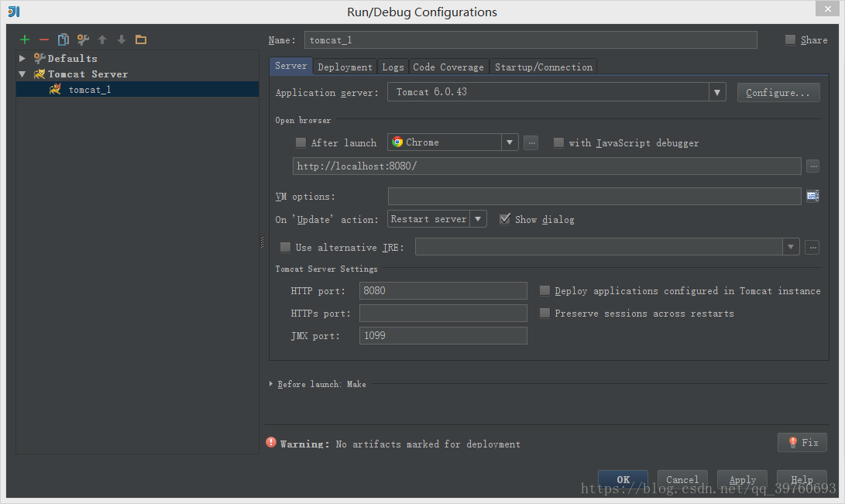Collapse the Tomcat Server tree node

point(22,74)
